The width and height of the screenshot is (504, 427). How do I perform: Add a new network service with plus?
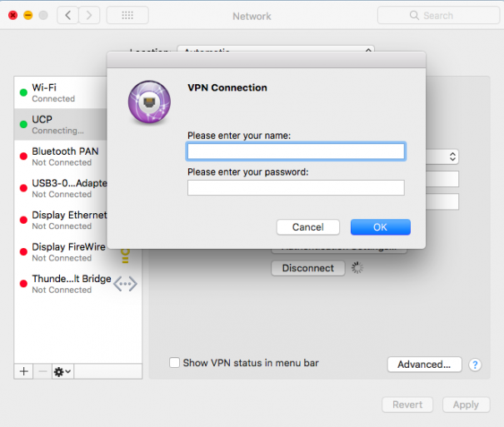tap(24, 371)
